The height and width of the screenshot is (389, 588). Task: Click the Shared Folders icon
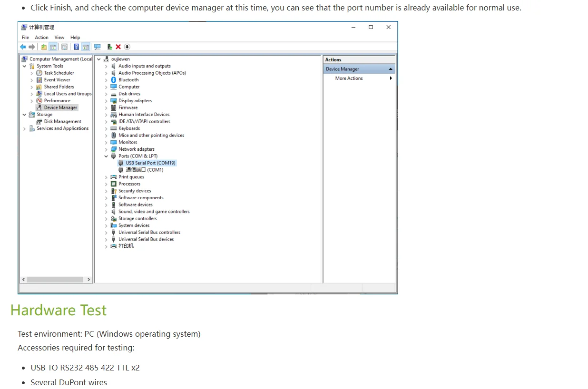click(x=39, y=87)
